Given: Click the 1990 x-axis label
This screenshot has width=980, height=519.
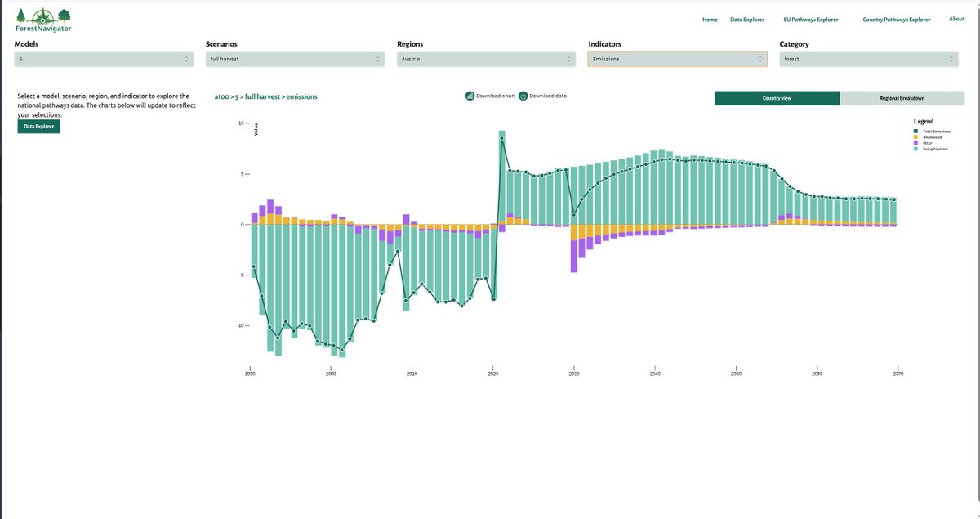Looking at the screenshot, I should click(x=250, y=374).
